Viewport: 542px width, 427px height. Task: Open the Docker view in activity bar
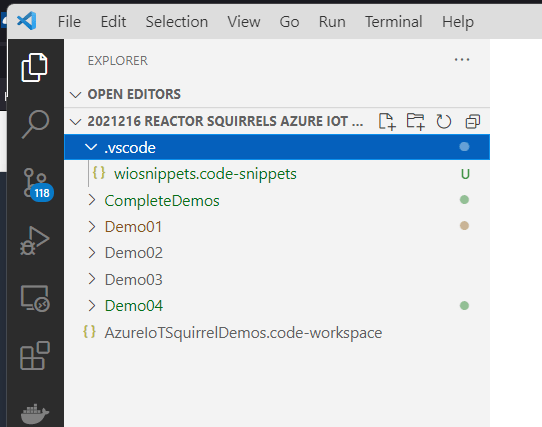(35, 414)
